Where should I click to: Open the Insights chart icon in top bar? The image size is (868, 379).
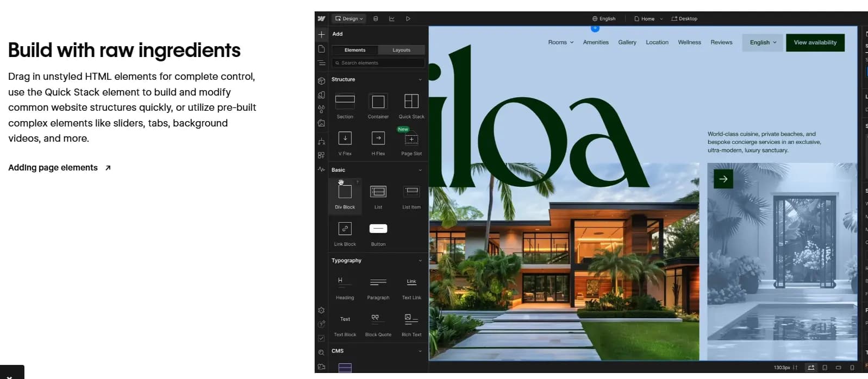pyautogui.click(x=392, y=18)
